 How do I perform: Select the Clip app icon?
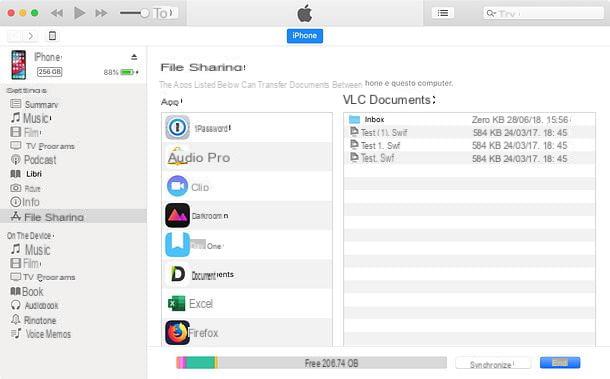tap(177, 186)
